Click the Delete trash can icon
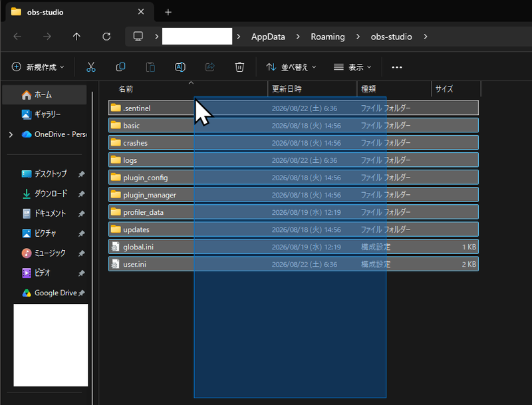 239,67
